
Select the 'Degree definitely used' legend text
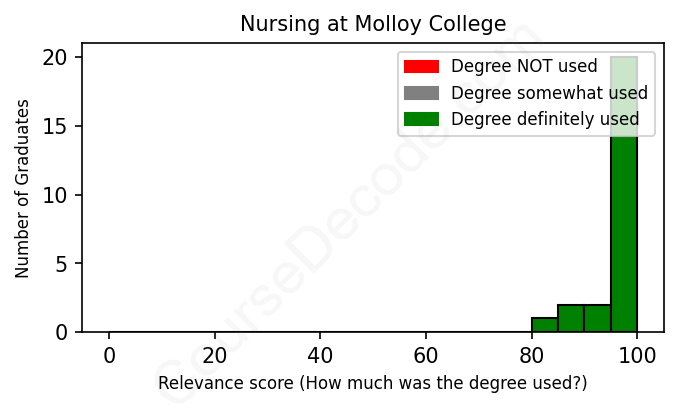coord(545,120)
